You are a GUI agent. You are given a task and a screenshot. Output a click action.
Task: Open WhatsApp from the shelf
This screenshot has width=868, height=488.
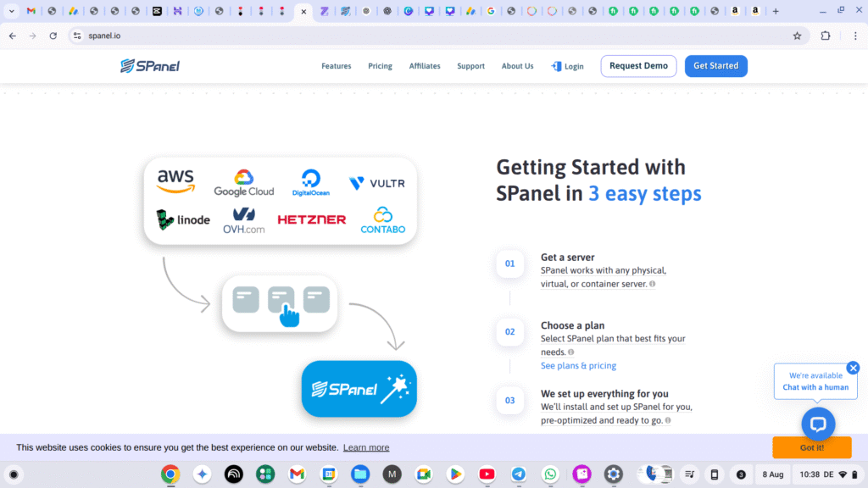(550, 474)
